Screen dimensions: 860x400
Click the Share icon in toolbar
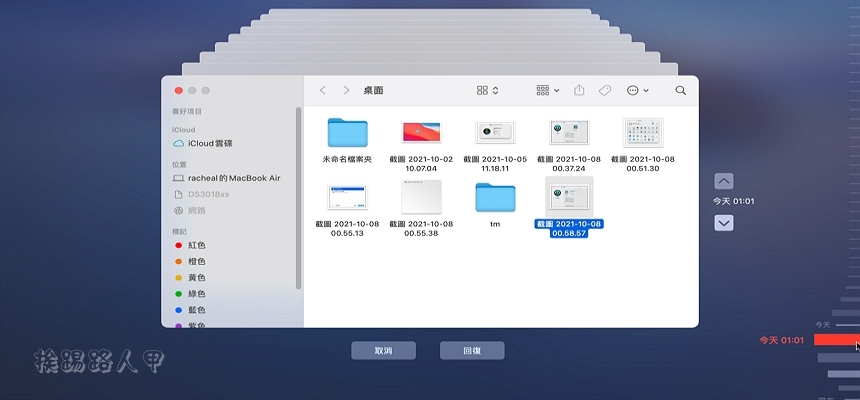pos(579,90)
